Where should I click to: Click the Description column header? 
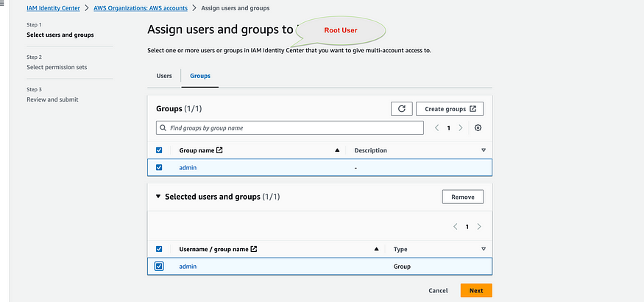point(370,150)
